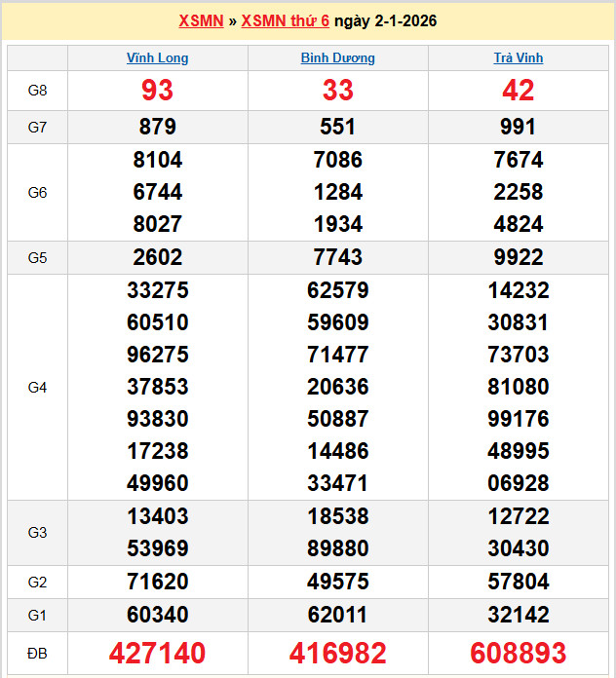Click the red G8 number 33
This screenshot has height=678, width=616.
tap(337, 91)
